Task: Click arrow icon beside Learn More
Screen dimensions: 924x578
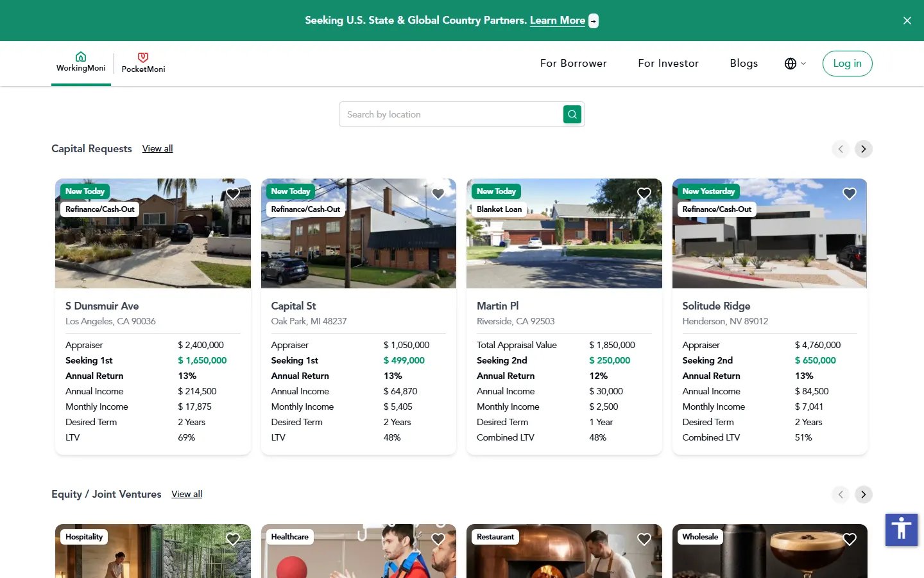Action: pos(594,21)
